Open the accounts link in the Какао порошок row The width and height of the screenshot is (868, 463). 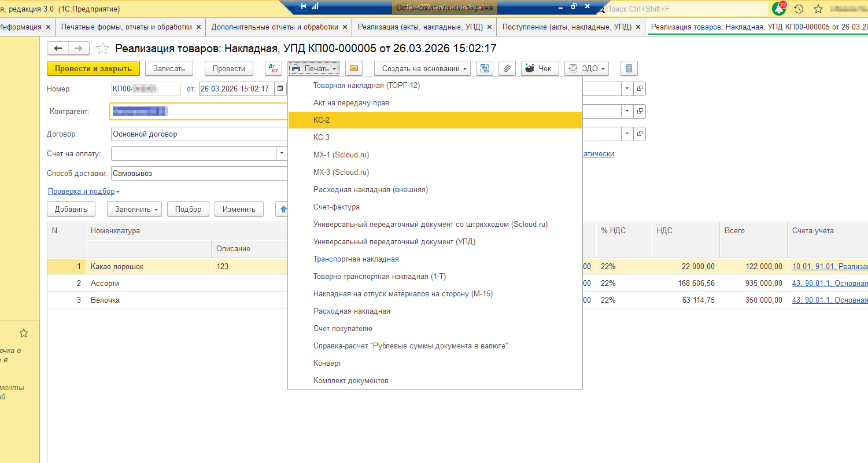[830, 266]
